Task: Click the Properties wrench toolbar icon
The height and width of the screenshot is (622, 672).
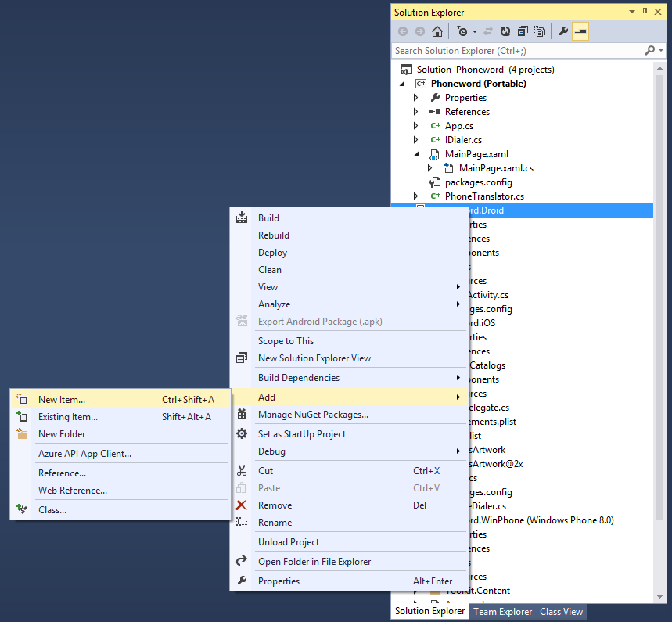Action: 563,31
